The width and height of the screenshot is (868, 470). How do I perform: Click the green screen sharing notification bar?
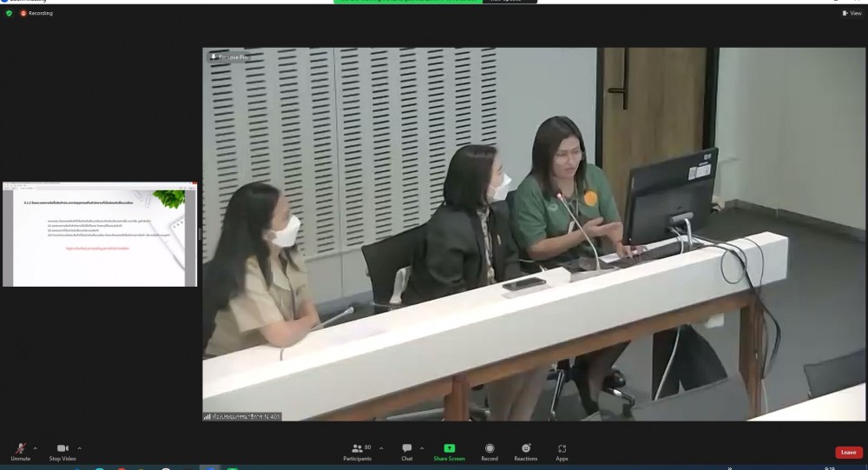(409, 2)
